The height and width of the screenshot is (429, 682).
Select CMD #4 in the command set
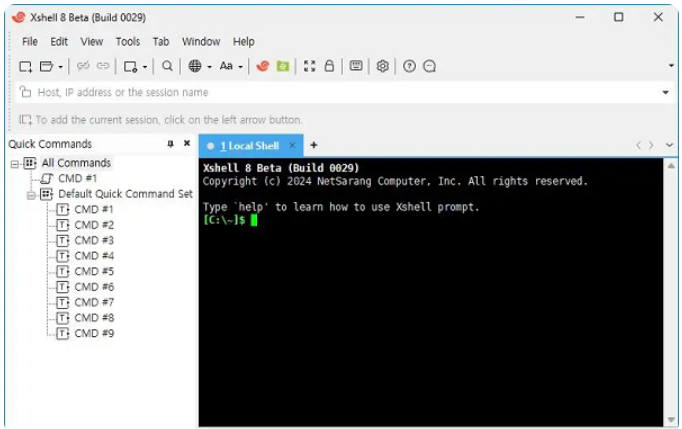click(x=94, y=256)
